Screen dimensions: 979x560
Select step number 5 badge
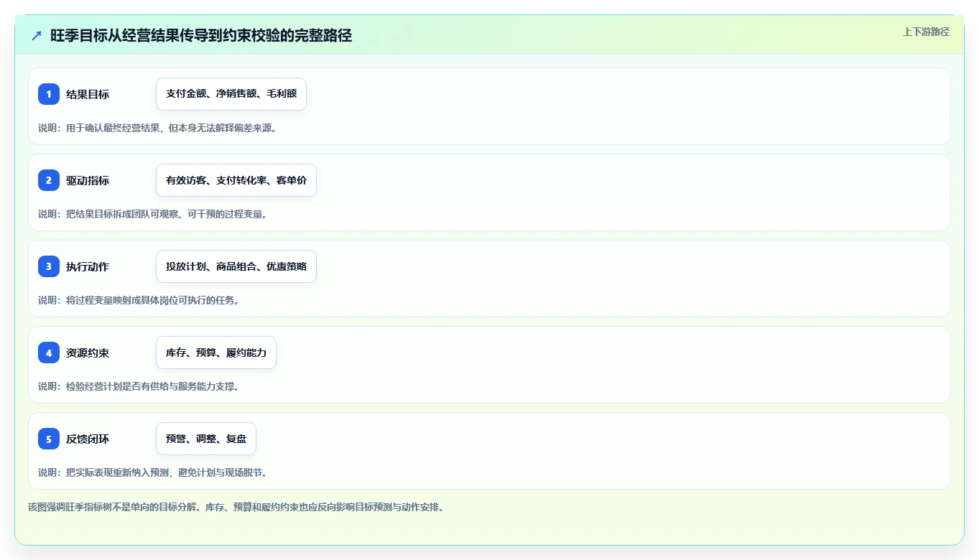pos(49,439)
